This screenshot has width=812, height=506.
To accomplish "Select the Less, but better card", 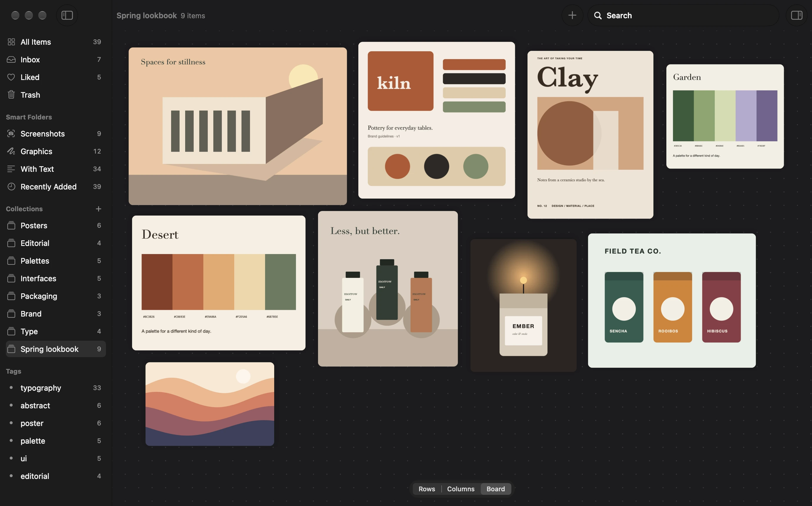I will 388,289.
